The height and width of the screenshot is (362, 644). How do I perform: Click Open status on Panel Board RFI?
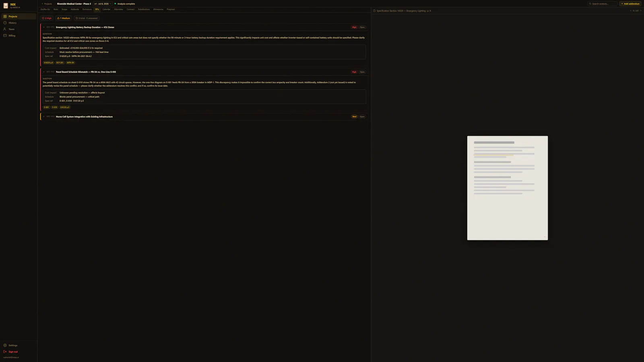point(362,72)
